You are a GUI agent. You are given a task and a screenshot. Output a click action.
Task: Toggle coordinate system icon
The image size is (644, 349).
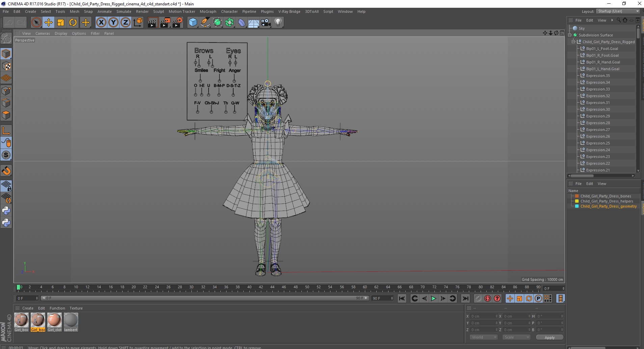coord(138,23)
